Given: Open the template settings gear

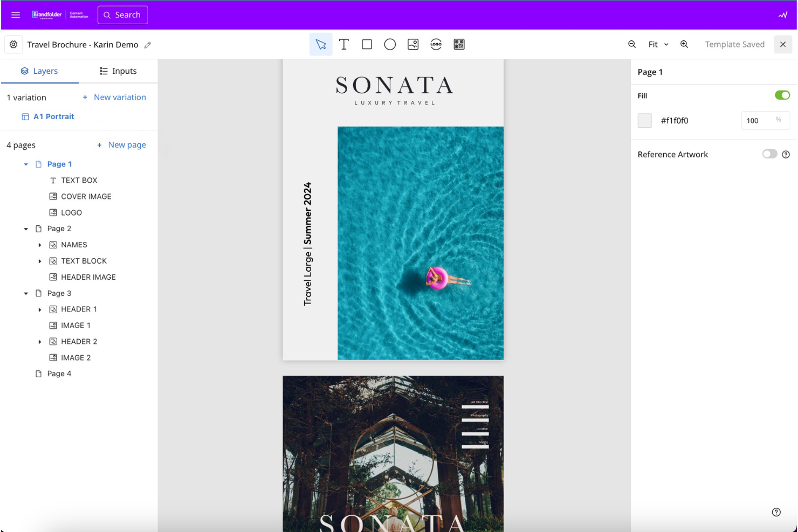Looking at the screenshot, I should (x=13, y=44).
